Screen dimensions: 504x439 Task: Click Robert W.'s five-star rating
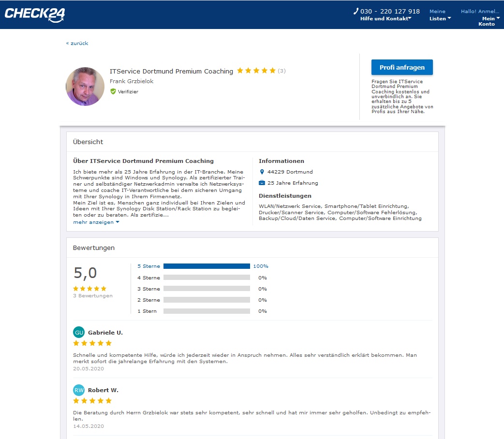(x=92, y=401)
